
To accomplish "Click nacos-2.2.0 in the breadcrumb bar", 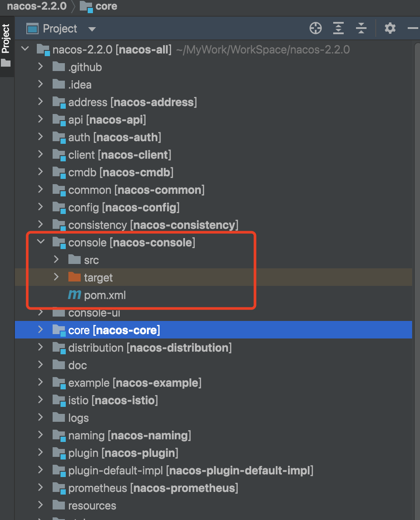I will tap(36, 6).
